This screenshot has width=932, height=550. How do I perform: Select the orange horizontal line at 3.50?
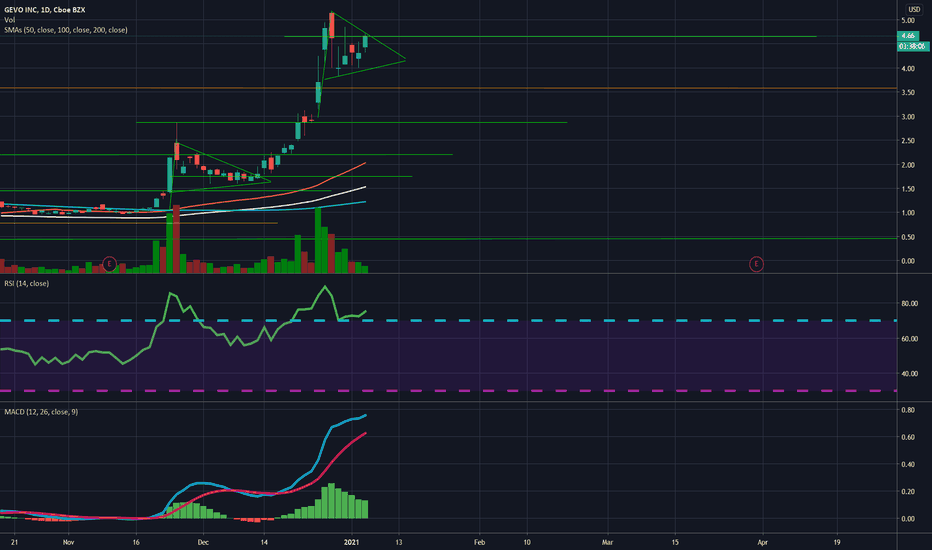click(x=448, y=88)
